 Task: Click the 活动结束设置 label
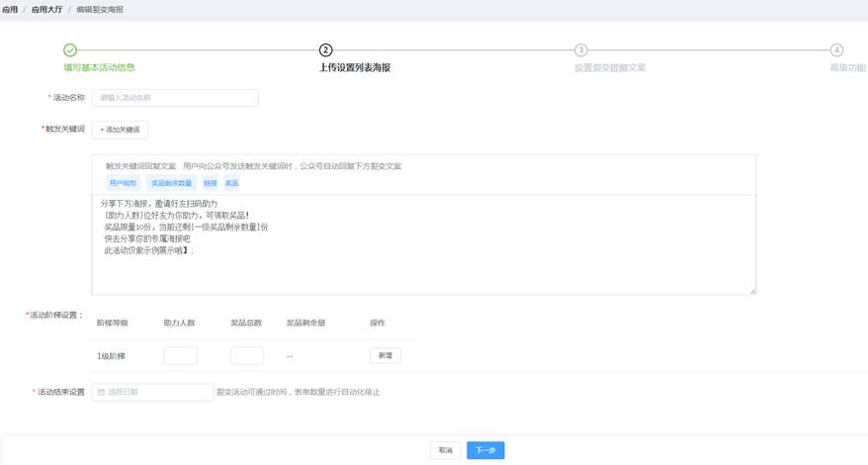coord(59,392)
